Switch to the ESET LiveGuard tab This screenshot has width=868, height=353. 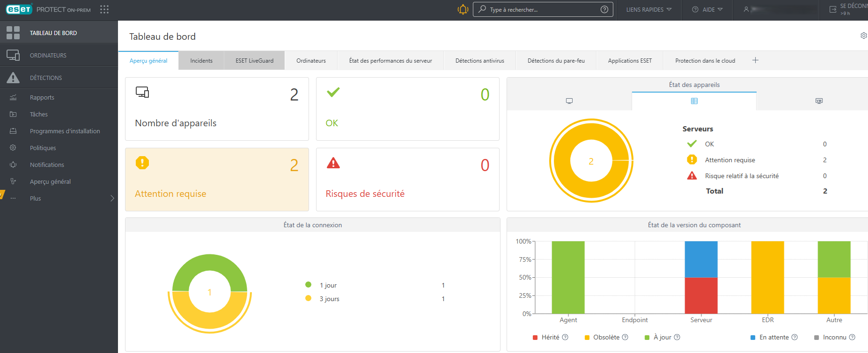(x=254, y=61)
